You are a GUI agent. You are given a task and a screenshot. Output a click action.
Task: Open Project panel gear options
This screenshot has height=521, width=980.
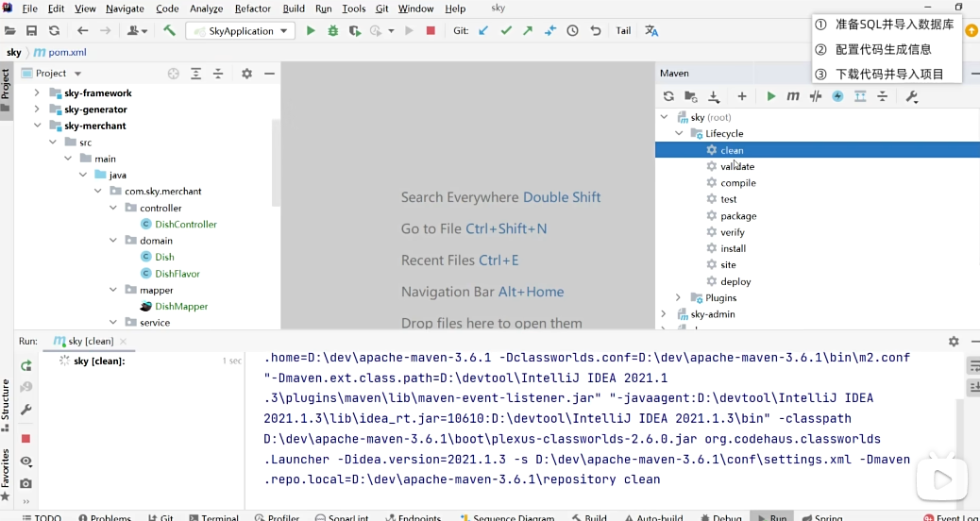pyautogui.click(x=246, y=74)
